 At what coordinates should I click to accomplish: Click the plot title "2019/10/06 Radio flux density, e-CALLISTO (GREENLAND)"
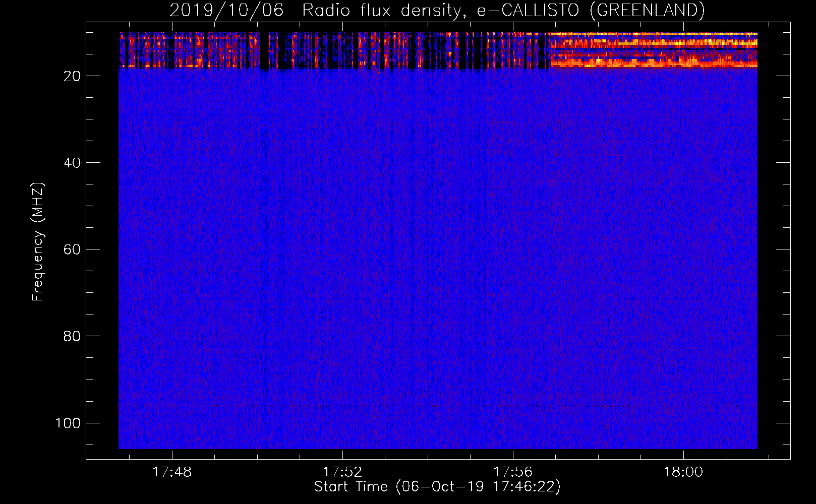tap(437, 10)
